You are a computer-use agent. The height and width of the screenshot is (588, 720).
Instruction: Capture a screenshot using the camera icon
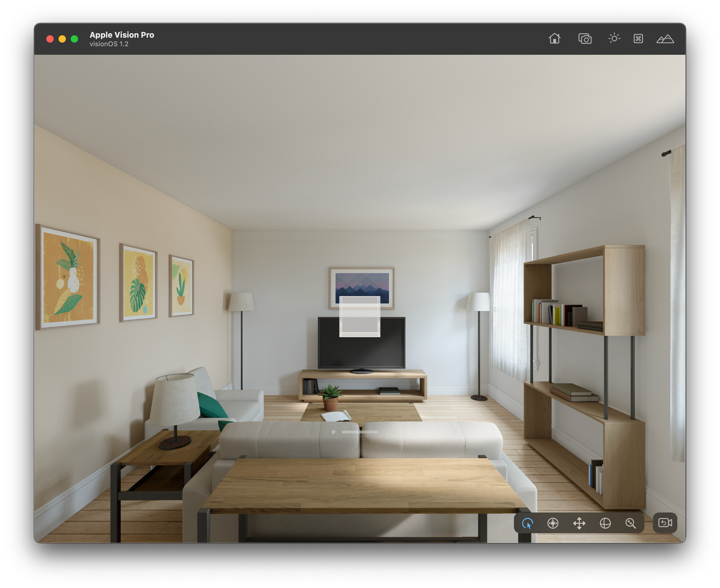coord(584,39)
